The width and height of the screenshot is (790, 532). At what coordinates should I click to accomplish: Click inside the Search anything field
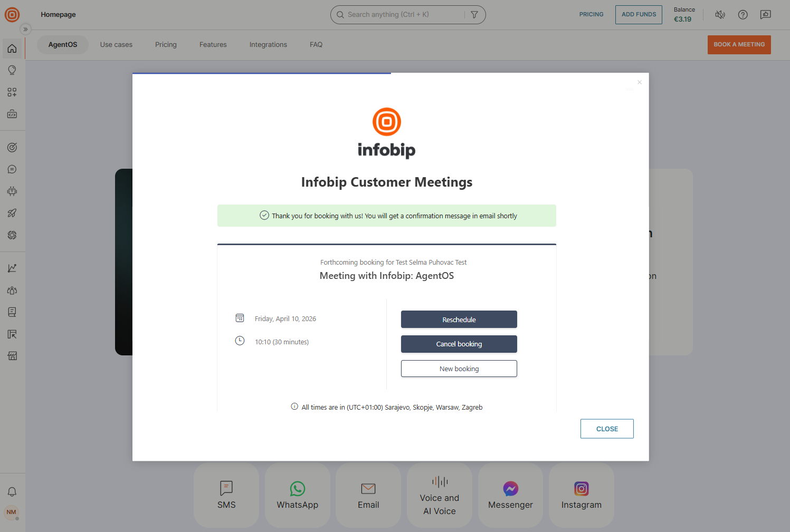[401, 14]
